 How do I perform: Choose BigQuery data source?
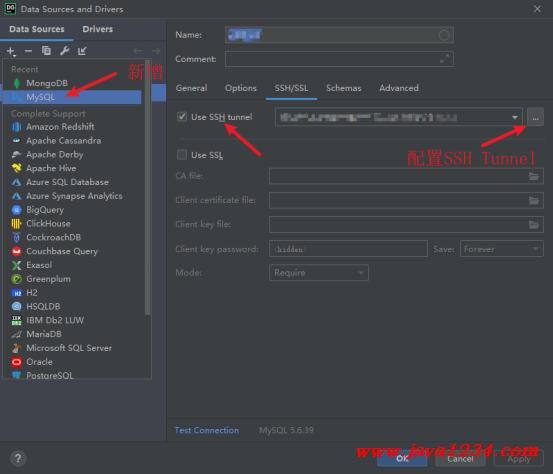click(73, 210)
